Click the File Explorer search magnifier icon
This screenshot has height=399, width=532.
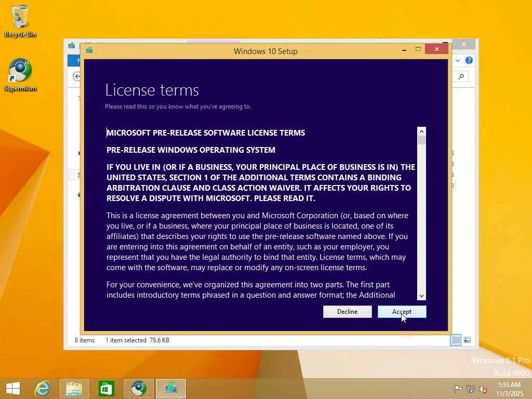point(461,76)
